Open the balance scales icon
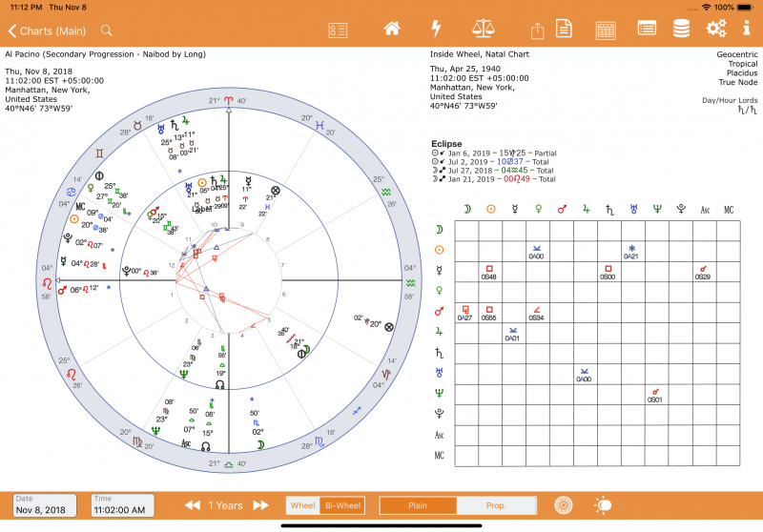 click(484, 29)
